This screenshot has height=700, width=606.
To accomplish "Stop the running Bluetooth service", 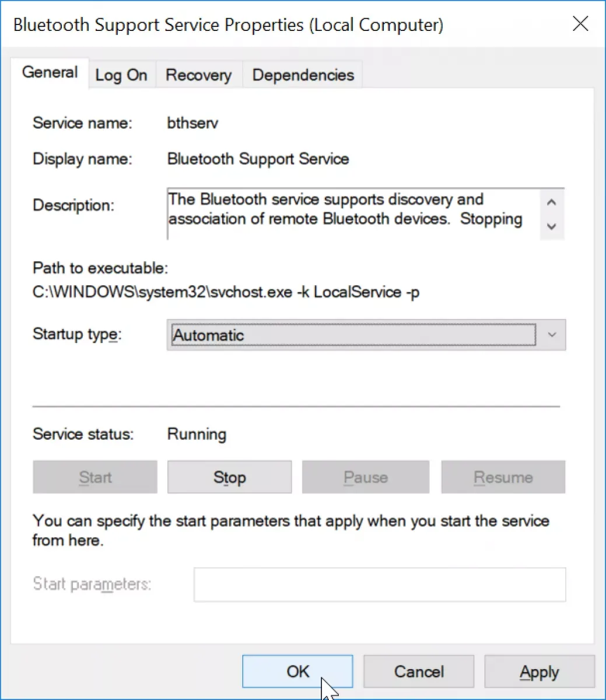I will coord(229,477).
